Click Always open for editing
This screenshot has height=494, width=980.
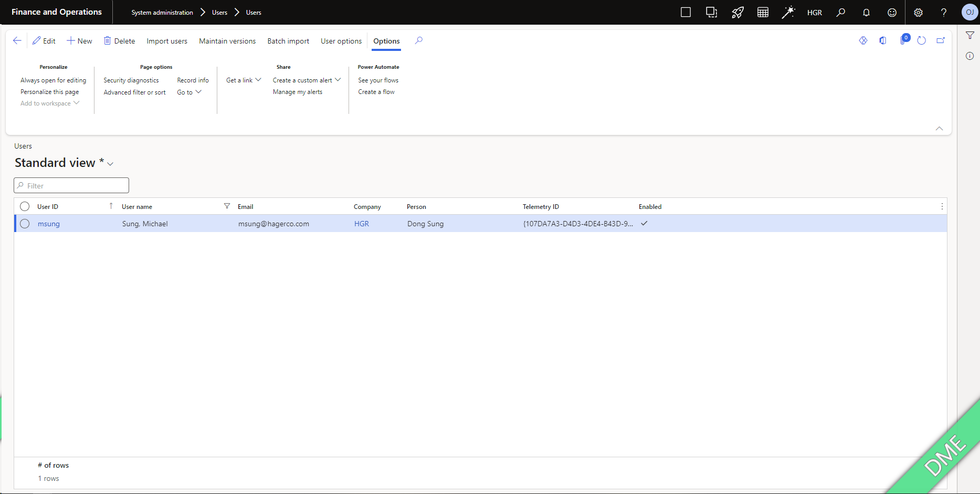click(54, 80)
